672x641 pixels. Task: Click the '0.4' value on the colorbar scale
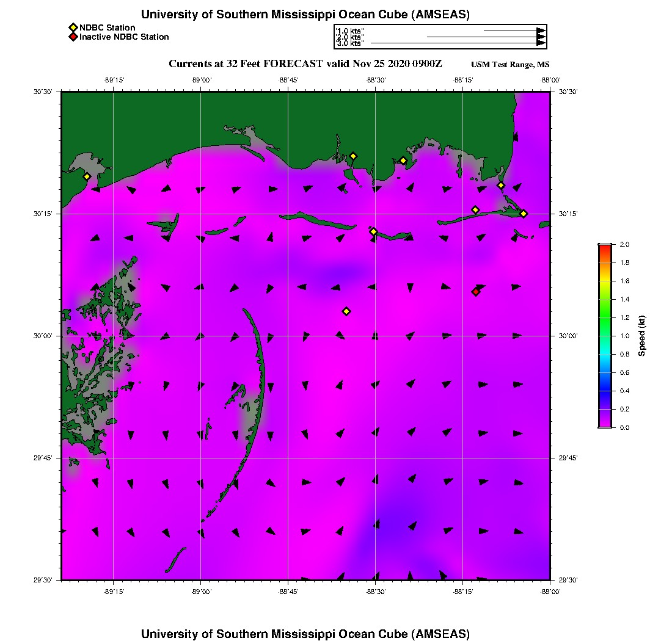[624, 391]
